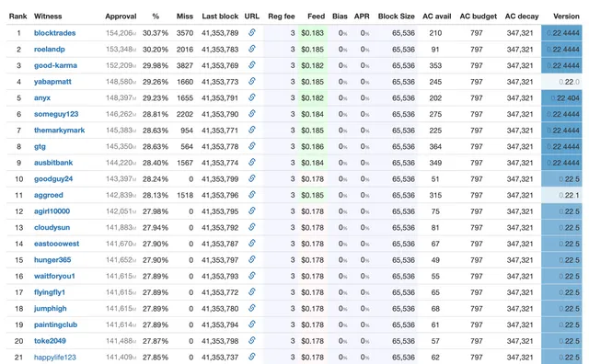Select the Rank column header
Viewport: 589px width, 364px height.
pyautogui.click(x=18, y=17)
